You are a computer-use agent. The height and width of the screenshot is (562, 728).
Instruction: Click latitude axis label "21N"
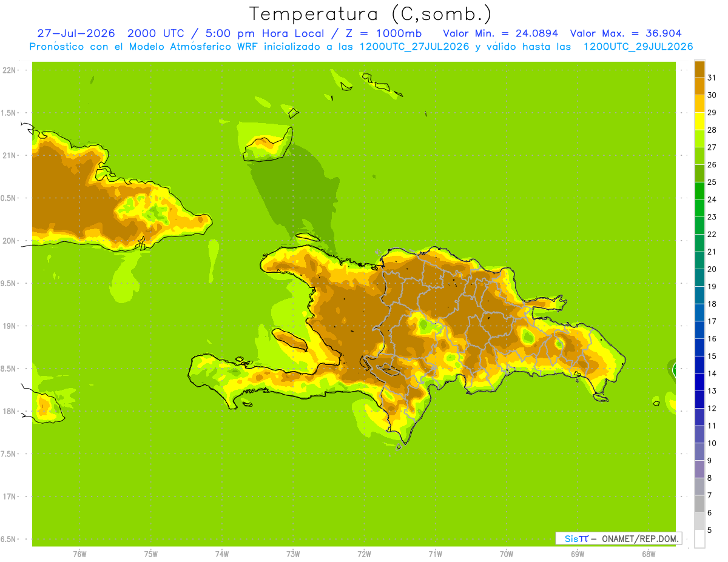click(9, 156)
